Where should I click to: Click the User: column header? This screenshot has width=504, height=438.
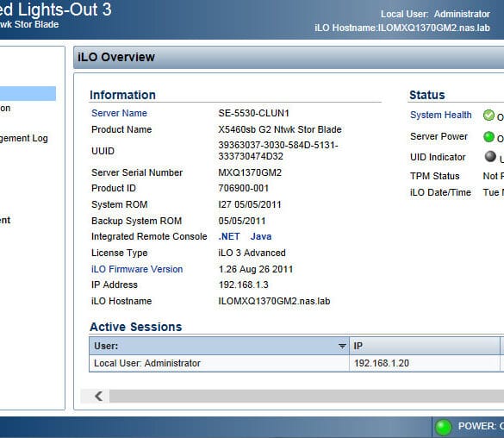coord(219,346)
